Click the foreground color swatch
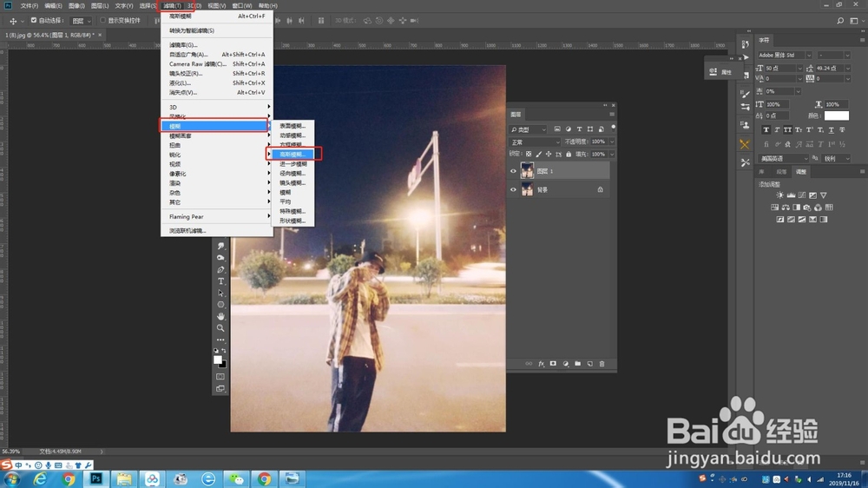 218,360
